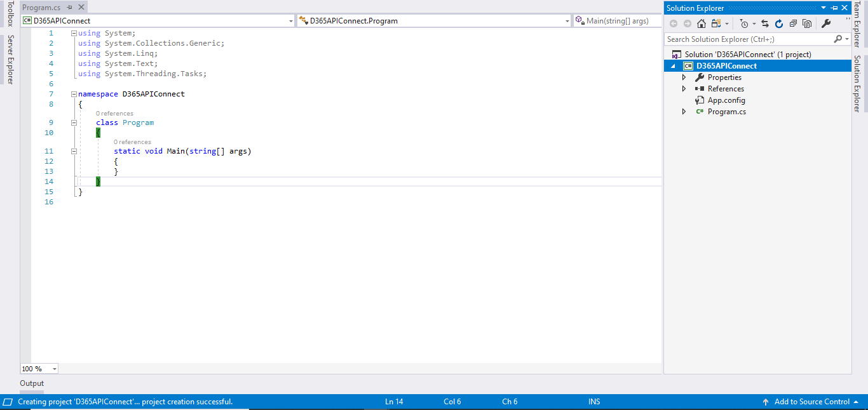The image size is (868, 410).
Task: Collapse the namespace D365APIConnect block
Action: tap(74, 94)
